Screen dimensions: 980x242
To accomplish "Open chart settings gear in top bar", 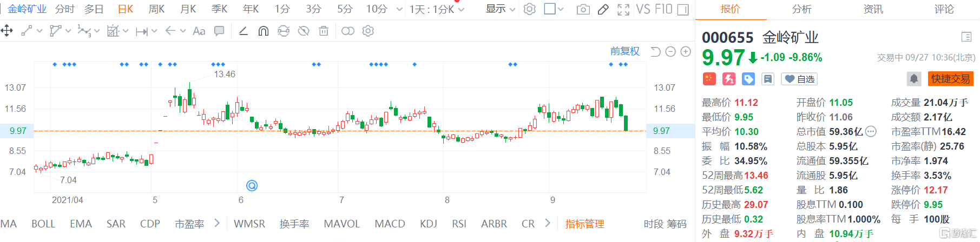I will click(530, 9).
